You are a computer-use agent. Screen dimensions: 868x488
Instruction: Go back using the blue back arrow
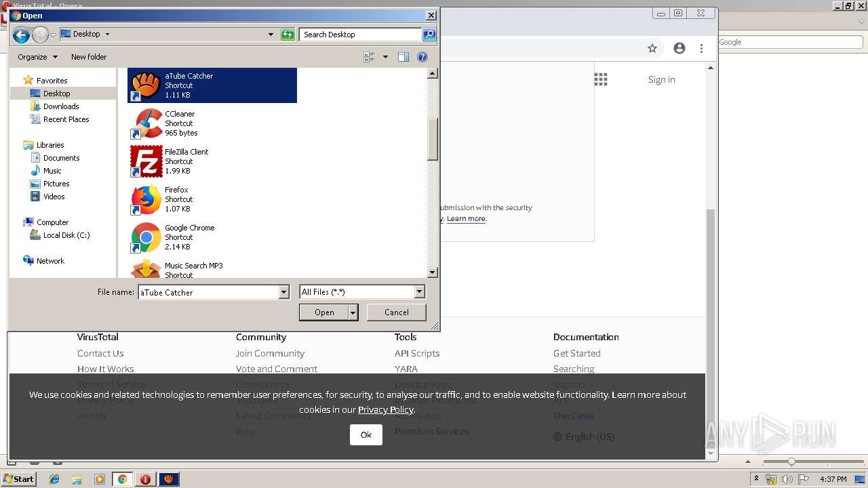tap(21, 35)
